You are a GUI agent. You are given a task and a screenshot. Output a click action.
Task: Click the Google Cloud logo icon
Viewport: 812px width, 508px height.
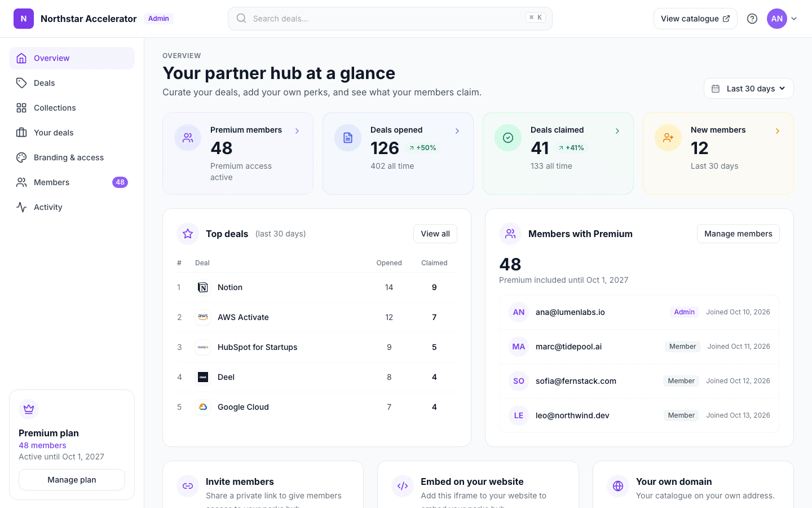point(203,407)
